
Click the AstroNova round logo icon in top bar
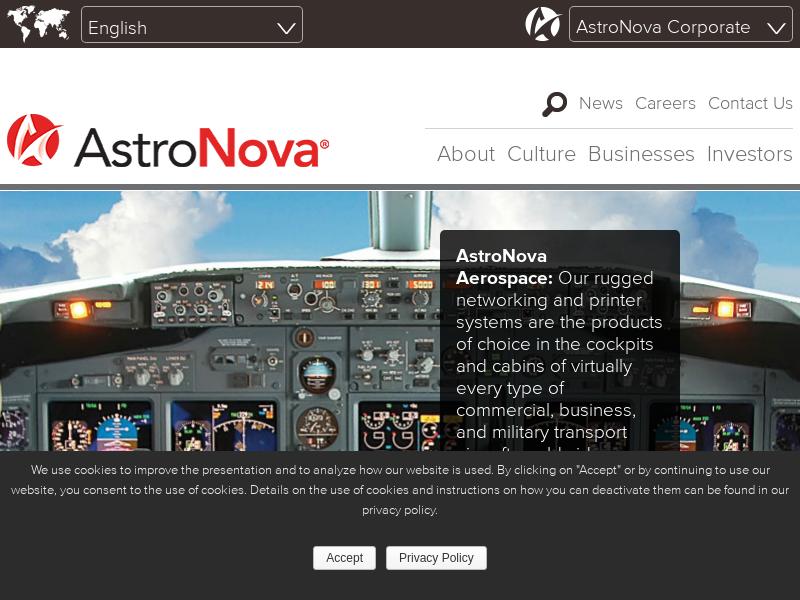pos(543,24)
